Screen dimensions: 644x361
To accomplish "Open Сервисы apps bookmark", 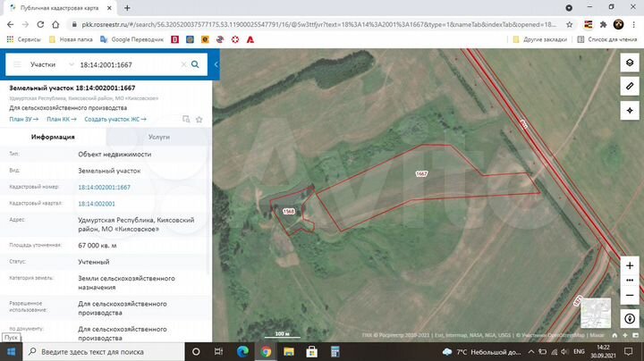I will click(23, 39).
